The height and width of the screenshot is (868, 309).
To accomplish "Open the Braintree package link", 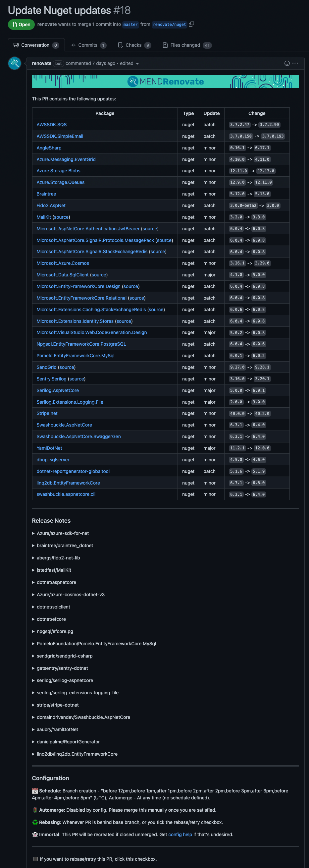I will (46, 194).
